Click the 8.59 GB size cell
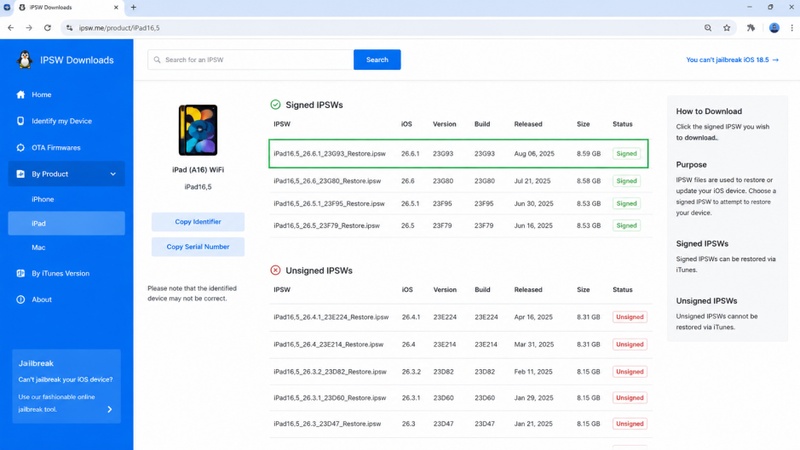This screenshot has height=450, width=800. coord(588,154)
